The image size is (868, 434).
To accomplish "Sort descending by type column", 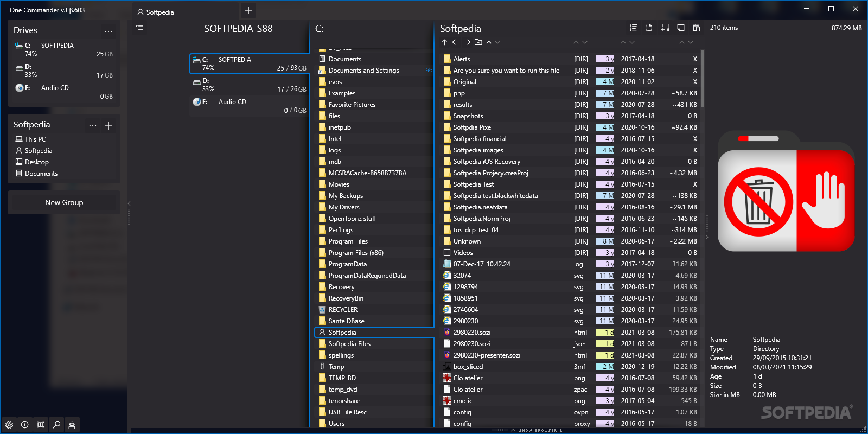I will click(x=585, y=42).
